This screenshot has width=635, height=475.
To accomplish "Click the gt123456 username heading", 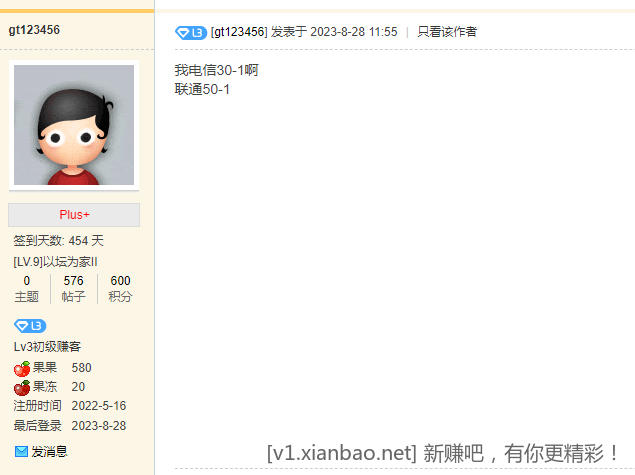I will click(x=34, y=30).
